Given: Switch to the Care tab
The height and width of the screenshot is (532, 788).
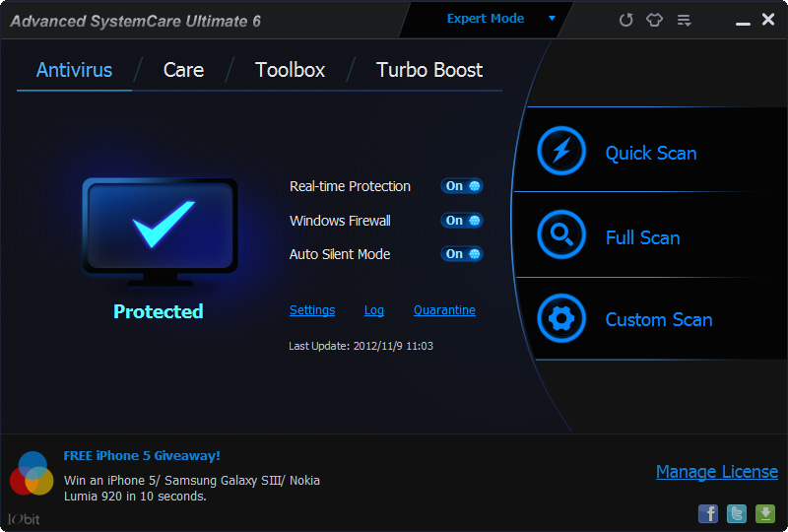Looking at the screenshot, I should (183, 70).
